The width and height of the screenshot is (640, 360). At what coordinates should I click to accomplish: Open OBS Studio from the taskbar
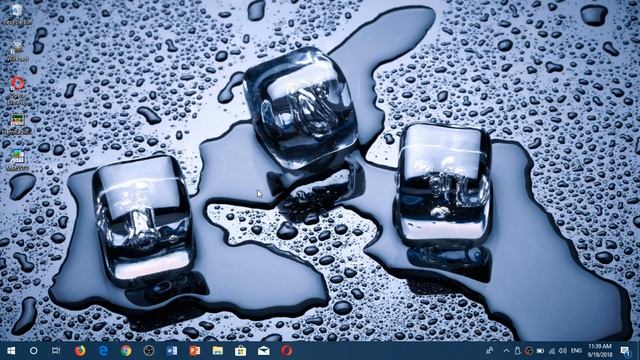(149, 351)
